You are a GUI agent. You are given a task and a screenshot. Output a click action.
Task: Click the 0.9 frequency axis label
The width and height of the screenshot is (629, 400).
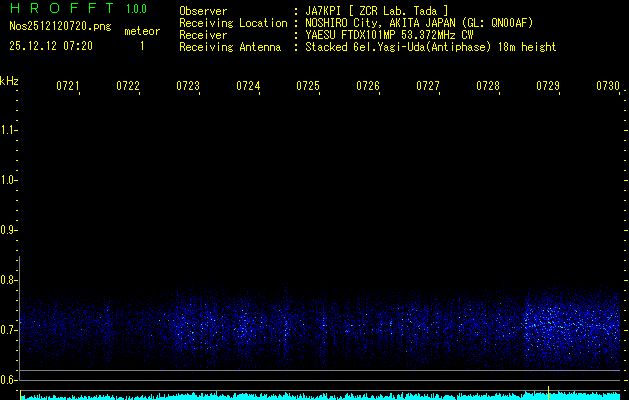click(9, 230)
